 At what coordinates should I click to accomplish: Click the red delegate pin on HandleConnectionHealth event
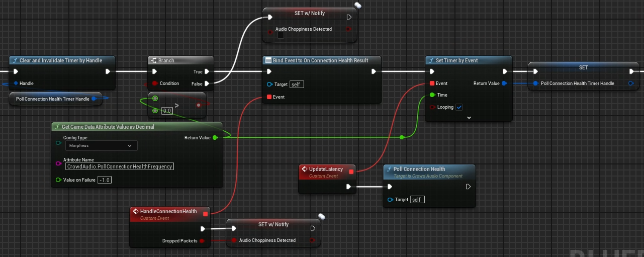(x=205, y=214)
